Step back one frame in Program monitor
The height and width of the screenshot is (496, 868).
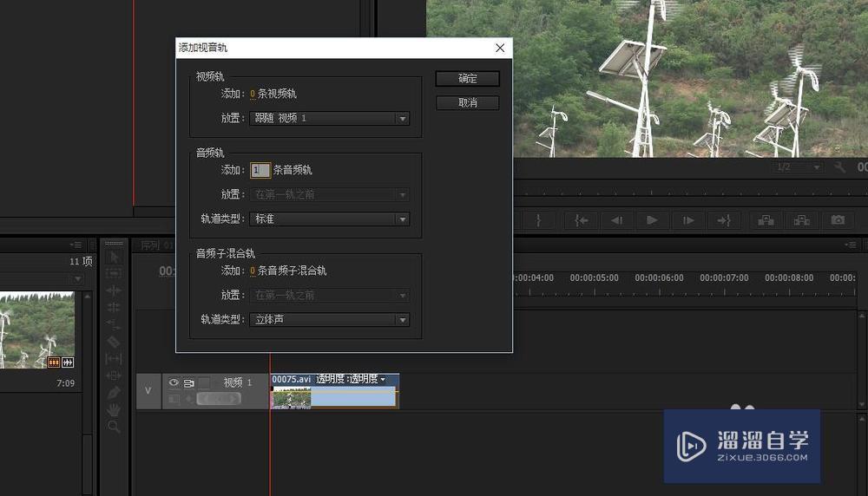click(616, 220)
